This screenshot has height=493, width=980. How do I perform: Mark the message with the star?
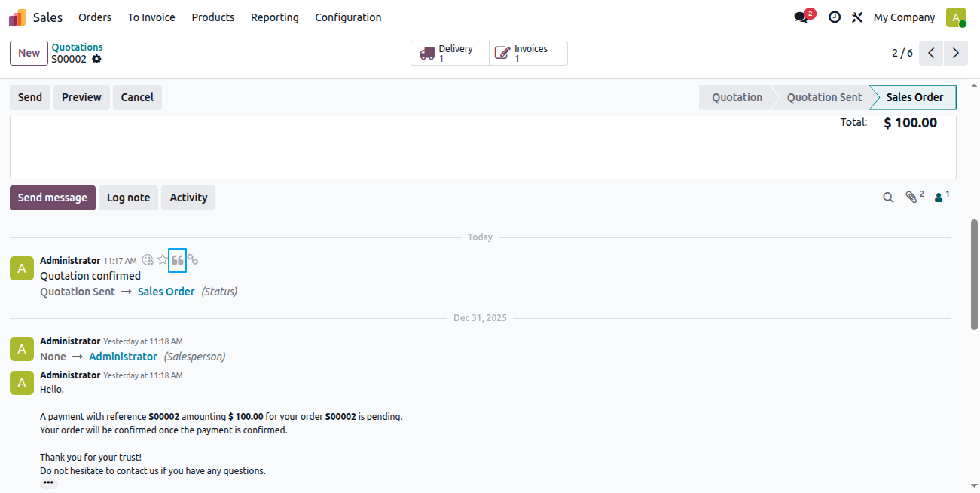tap(163, 259)
